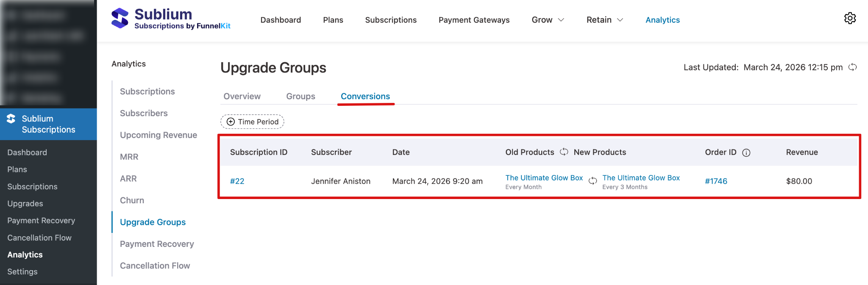868x285 pixels.
Task: Click the Subscription ID column header
Action: click(x=259, y=152)
